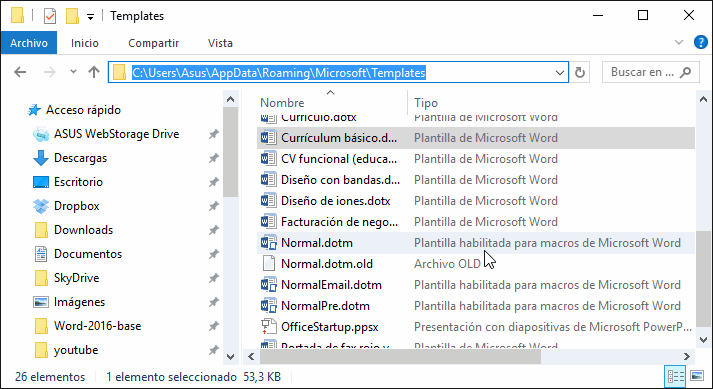Switch to the Compartir ribbon tab
This screenshot has height=389, width=713.
154,43
